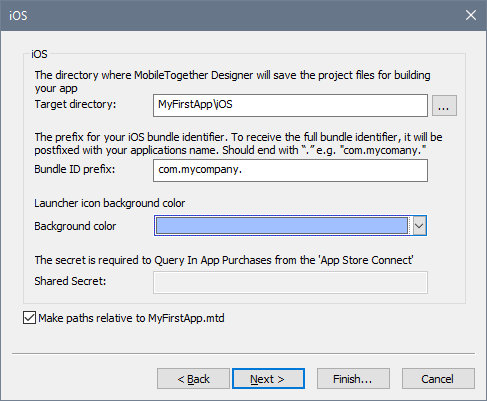Click the 'Shared Secret:' label
Image resolution: width=487 pixels, height=401 pixels.
coord(70,281)
